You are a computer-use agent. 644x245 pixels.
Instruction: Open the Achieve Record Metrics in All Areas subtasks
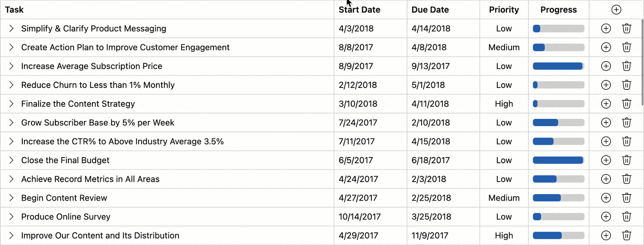pyautogui.click(x=11, y=179)
